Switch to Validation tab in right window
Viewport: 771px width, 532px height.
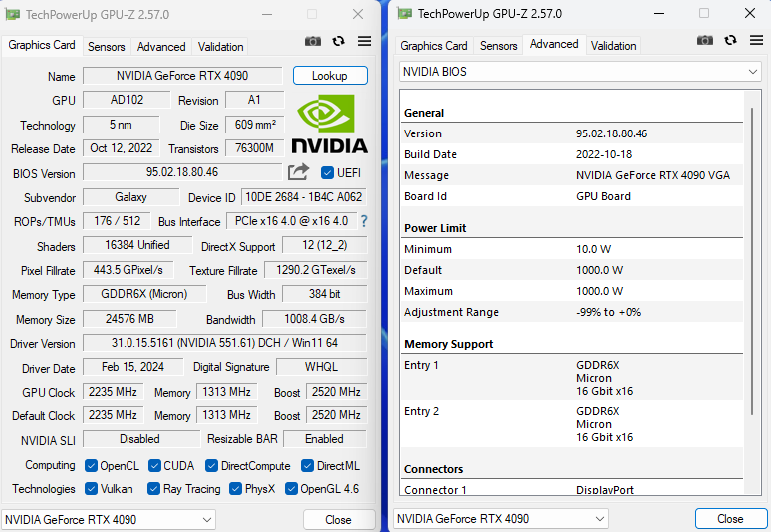pyautogui.click(x=614, y=46)
